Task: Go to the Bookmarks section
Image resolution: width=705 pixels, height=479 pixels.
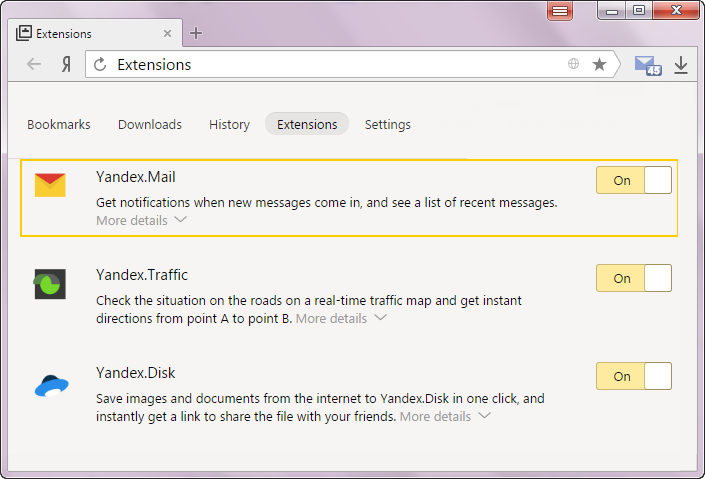Action: [x=58, y=125]
